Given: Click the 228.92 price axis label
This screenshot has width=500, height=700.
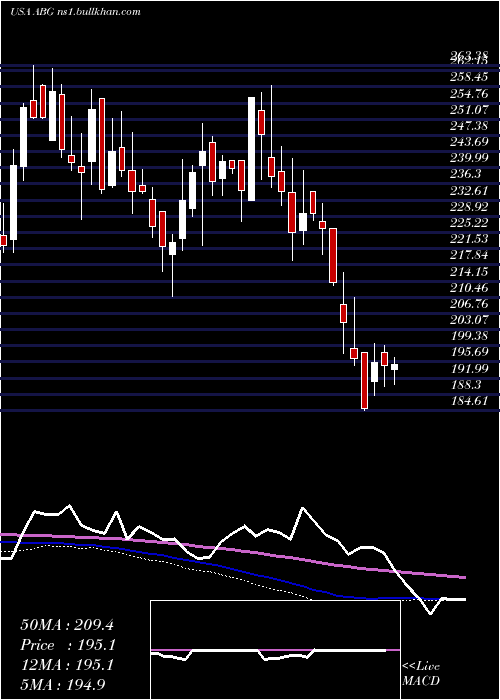Looking at the screenshot, I should click(x=469, y=208).
